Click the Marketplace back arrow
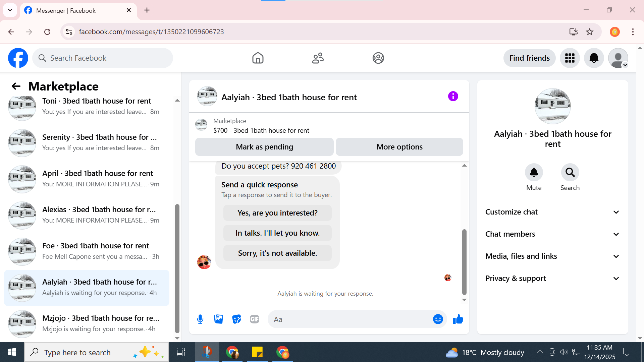Viewport: 644px width, 362px height. click(x=16, y=86)
